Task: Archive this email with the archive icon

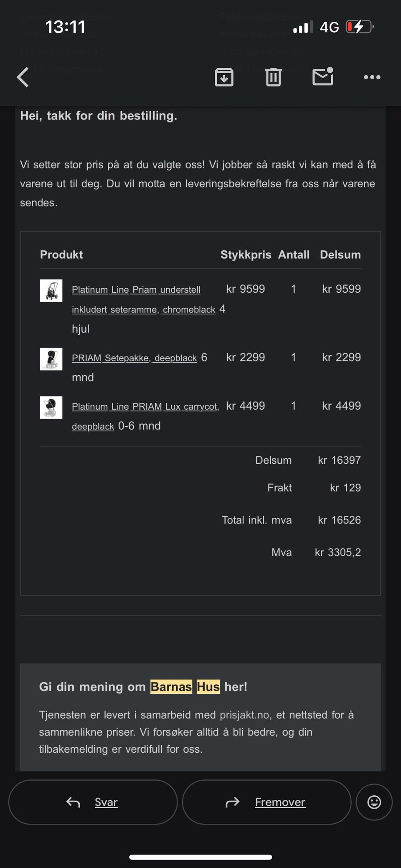Action: (x=224, y=77)
